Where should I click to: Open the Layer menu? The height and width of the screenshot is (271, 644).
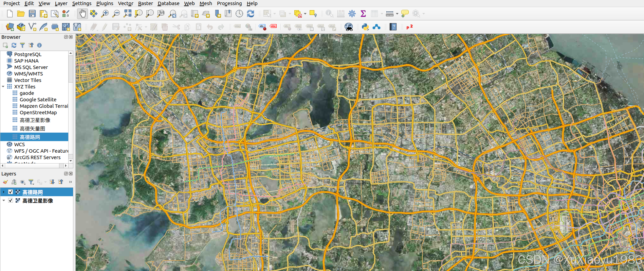pyautogui.click(x=61, y=3)
